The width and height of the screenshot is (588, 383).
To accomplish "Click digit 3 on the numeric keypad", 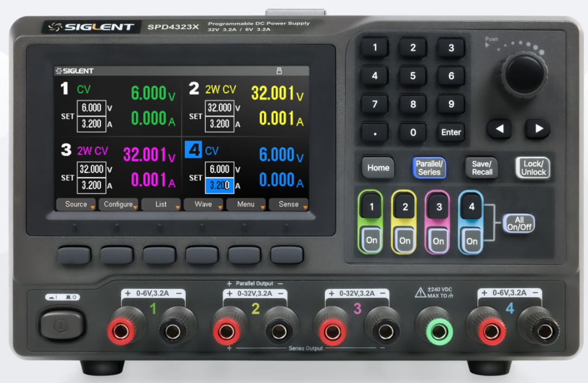I will pyautogui.click(x=451, y=48).
